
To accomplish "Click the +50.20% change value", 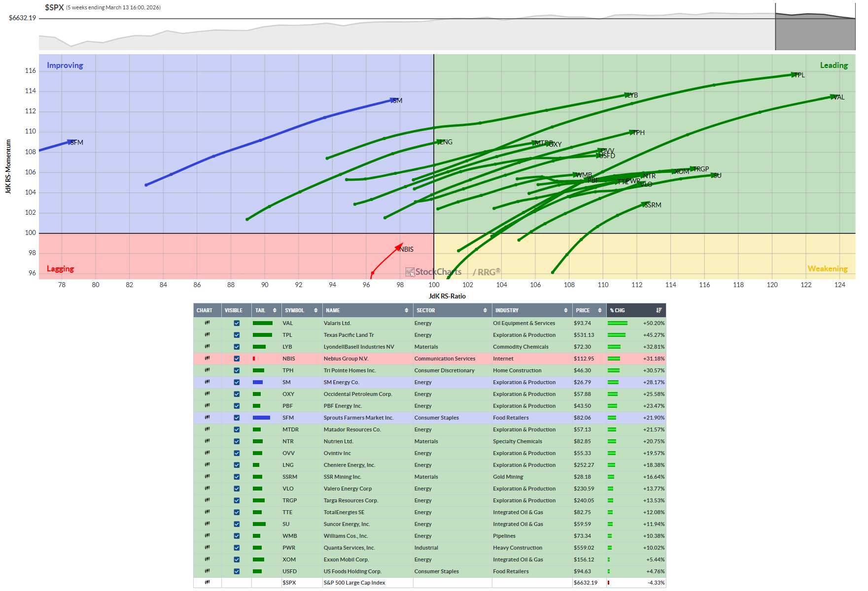I will (x=654, y=323).
